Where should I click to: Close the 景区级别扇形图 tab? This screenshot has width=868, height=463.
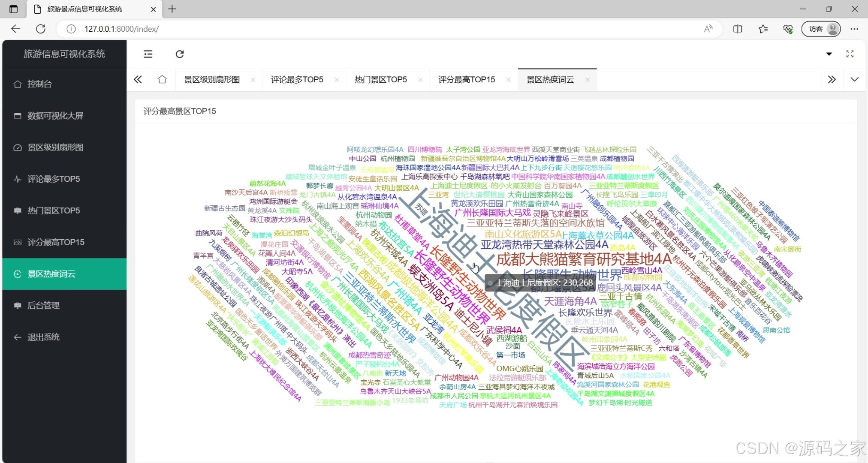(x=253, y=80)
